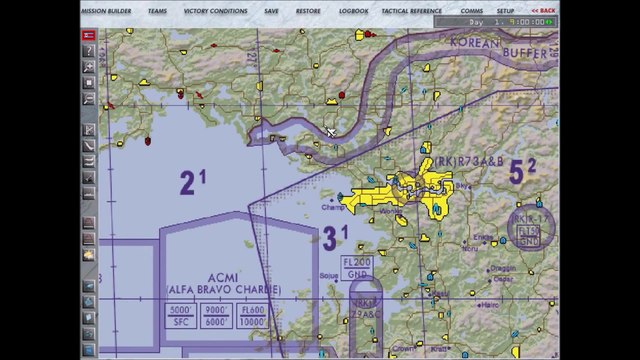Click the Champ waypoint label
Viewport: 640px width, 360px height.
pyautogui.click(x=333, y=207)
